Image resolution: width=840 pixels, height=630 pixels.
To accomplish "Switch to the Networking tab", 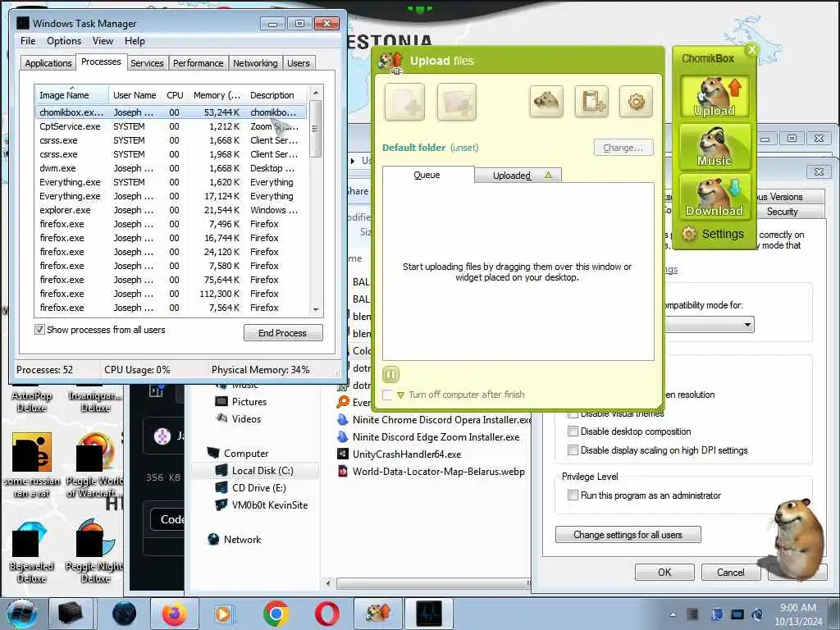I will pyautogui.click(x=255, y=63).
